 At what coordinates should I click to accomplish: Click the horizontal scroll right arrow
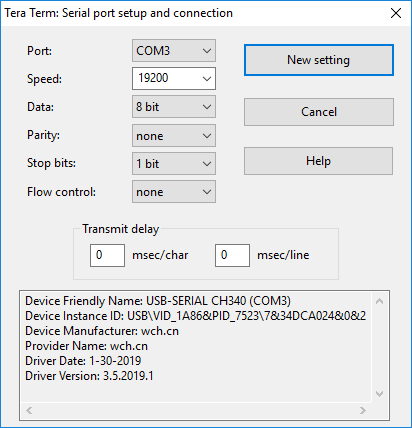[x=363, y=410]
